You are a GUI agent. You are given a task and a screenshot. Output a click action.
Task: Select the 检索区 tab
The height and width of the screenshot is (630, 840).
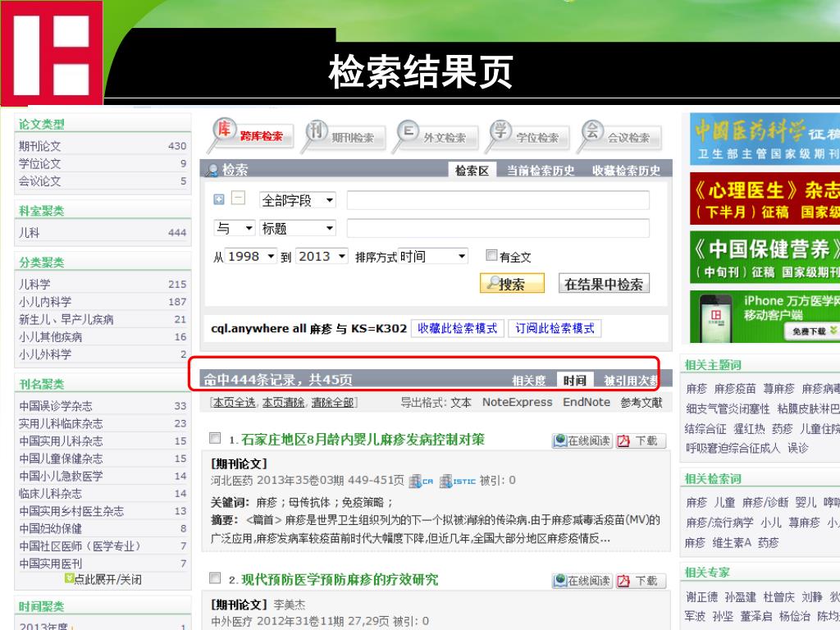[x=472, y=171]
